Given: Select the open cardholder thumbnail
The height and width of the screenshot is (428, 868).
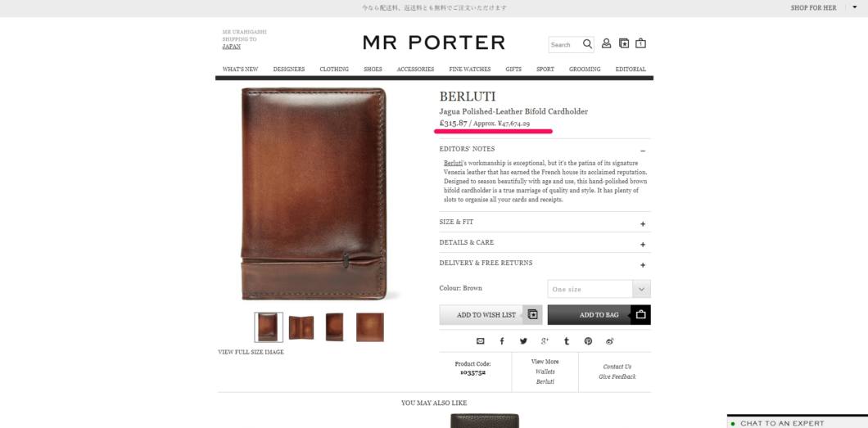Looking at the screenshot, I should coord(301,327).
